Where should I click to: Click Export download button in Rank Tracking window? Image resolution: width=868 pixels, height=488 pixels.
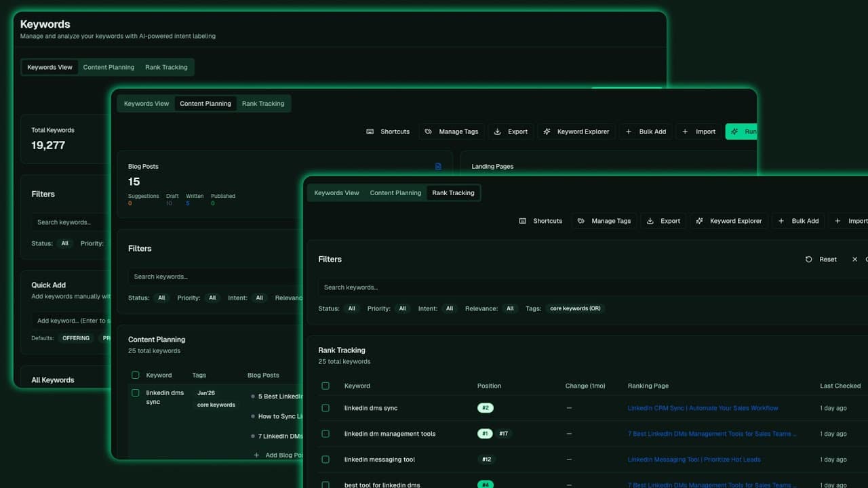coord(663,221)
